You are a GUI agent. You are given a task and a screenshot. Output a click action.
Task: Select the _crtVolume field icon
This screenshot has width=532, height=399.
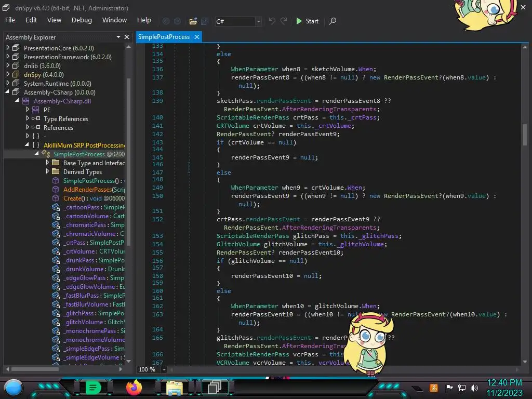[x=56, y=251]
